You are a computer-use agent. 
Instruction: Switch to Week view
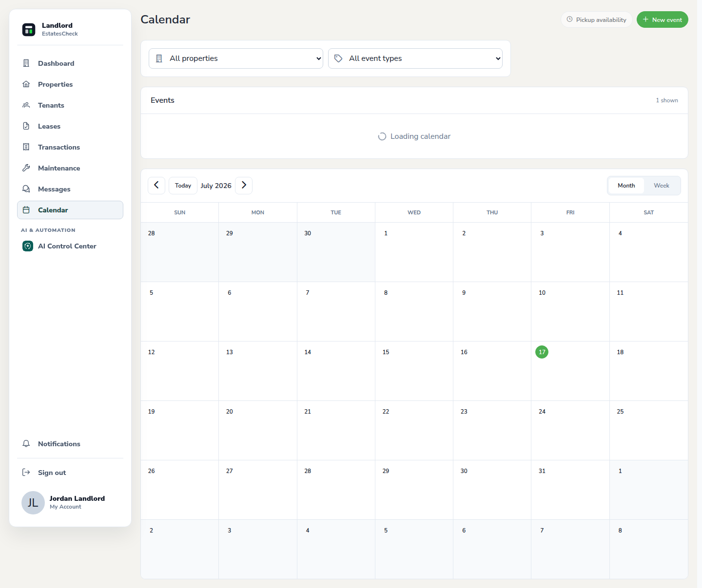coord(662,186)
